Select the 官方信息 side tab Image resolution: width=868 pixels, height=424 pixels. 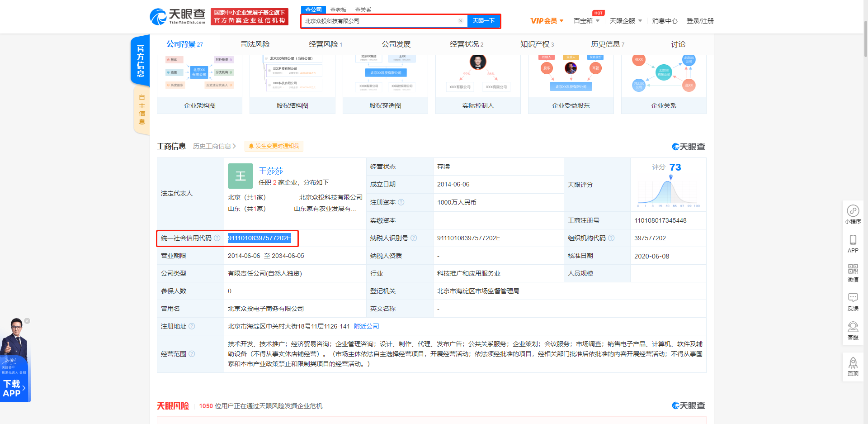click(141, 61)
